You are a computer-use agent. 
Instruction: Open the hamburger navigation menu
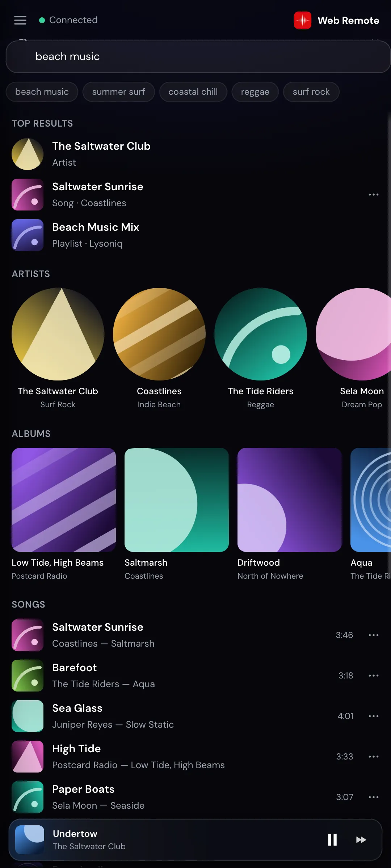(20, 20)
